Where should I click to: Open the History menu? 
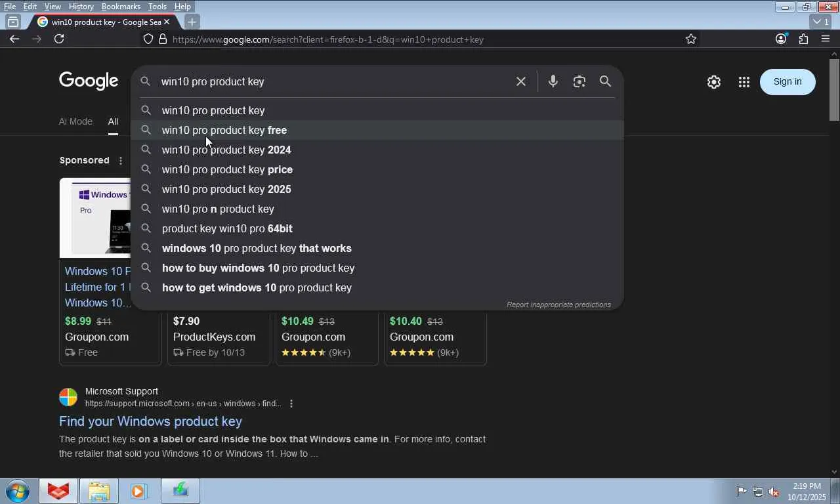[81, 7]
